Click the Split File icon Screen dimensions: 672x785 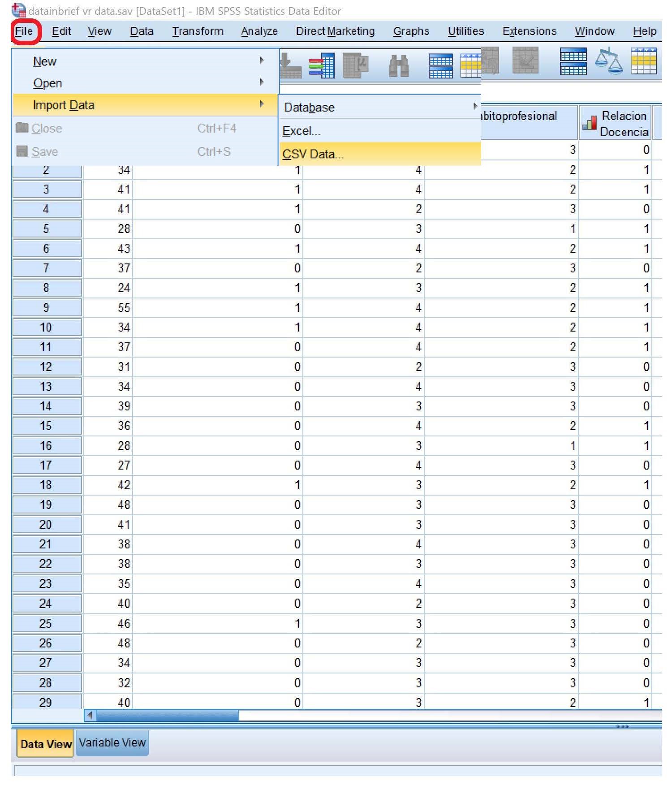click(x=573, y=61)
